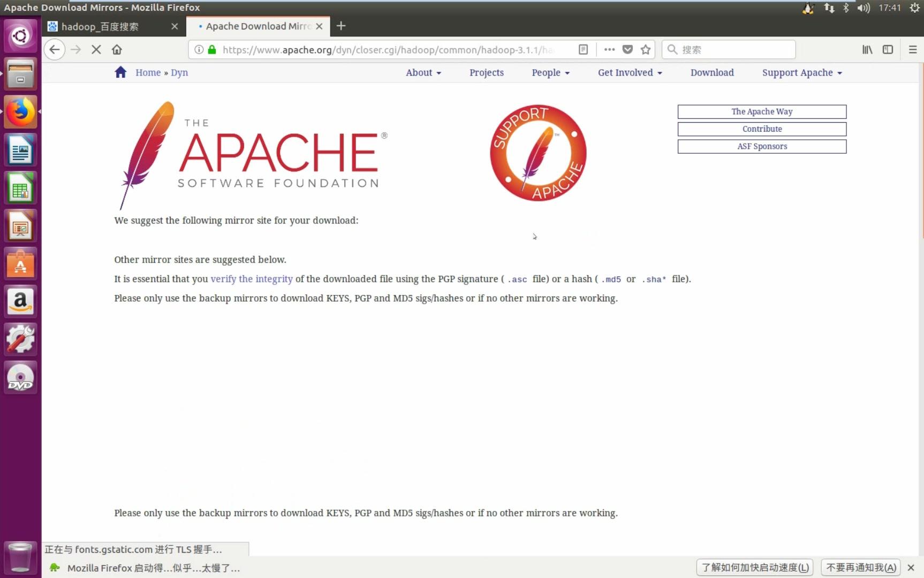Open the volume indicator in system tray

point(862,8)
